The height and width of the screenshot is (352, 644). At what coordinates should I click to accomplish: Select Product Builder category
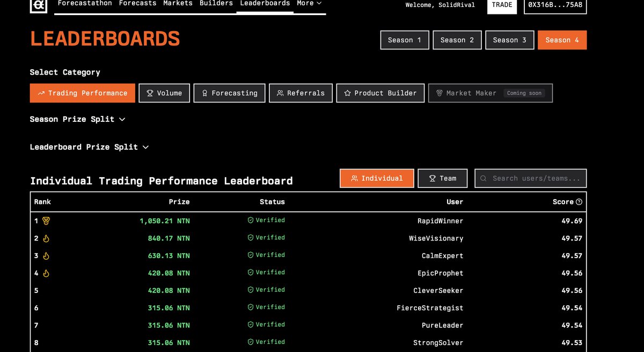coord(380,93)
